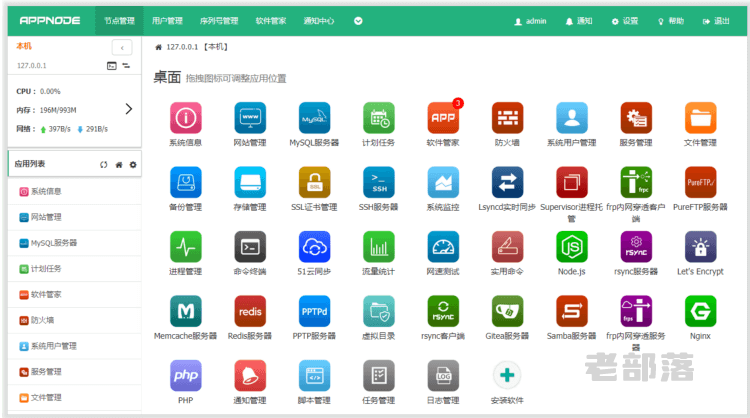
Task: Open the 服务管理 desktop icon
Action: tap(636, 118)
